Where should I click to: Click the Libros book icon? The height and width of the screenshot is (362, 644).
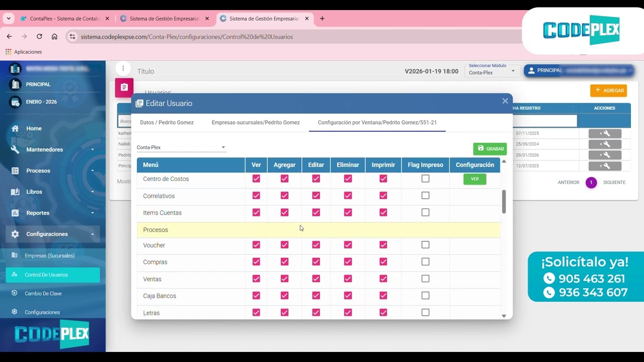15,192
